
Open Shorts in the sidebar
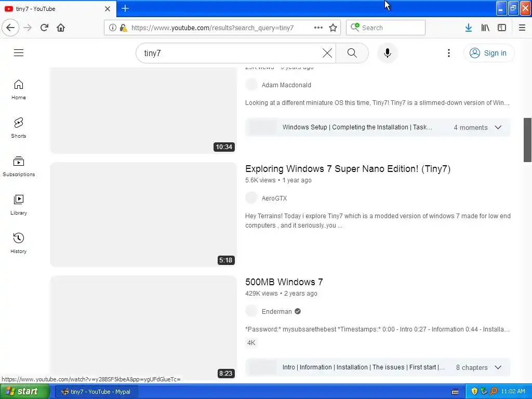(x=19, y=128)
